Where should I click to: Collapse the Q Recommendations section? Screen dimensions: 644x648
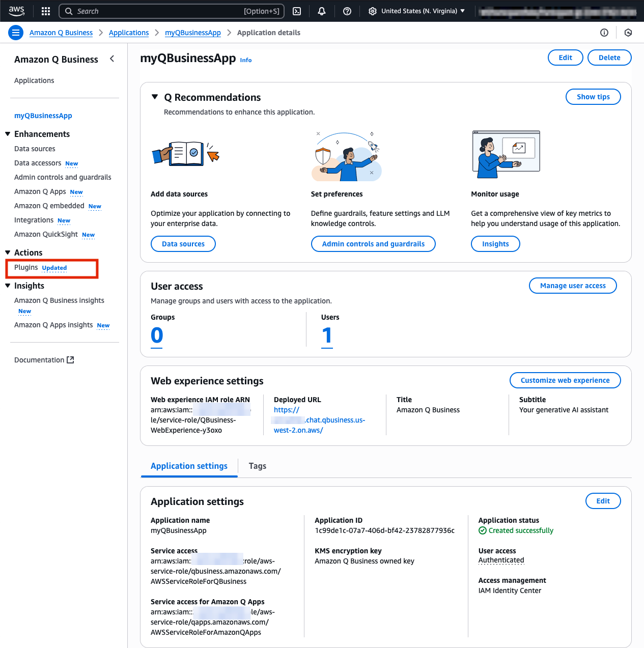pyautogui.click(x=155, y=97)
